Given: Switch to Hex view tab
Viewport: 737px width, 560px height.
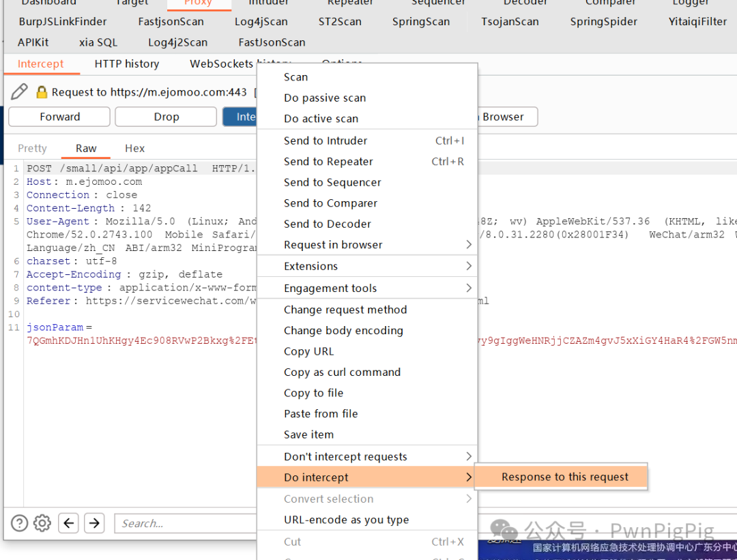Looking at the screenshot, I should (135, 149).
